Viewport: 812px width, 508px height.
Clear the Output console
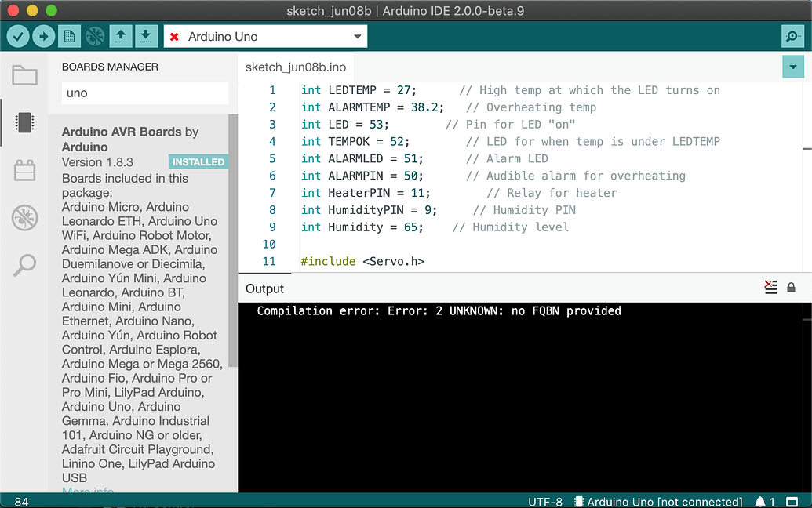point(770,287)
